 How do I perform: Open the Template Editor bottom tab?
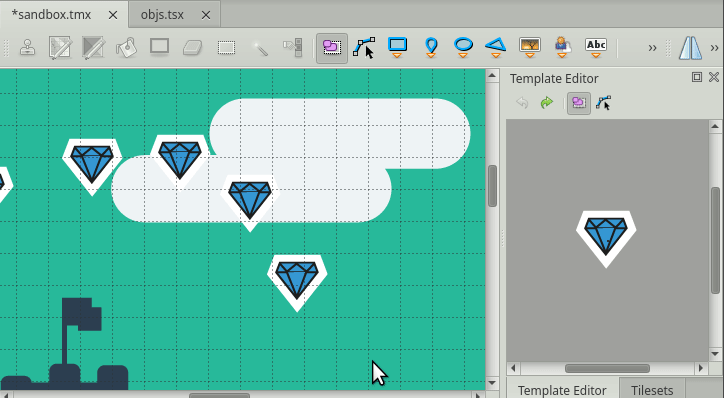[x=562, y=389]
